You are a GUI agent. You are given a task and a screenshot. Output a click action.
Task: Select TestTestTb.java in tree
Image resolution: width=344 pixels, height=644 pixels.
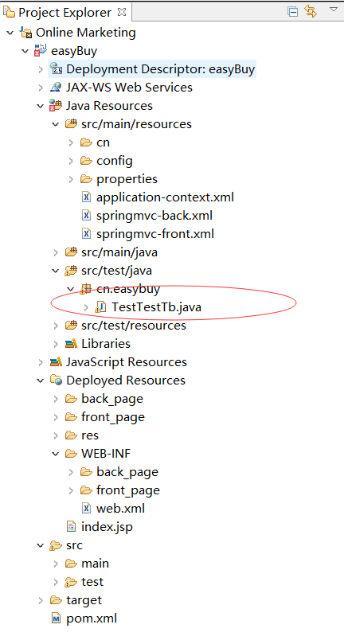(157, 306)
